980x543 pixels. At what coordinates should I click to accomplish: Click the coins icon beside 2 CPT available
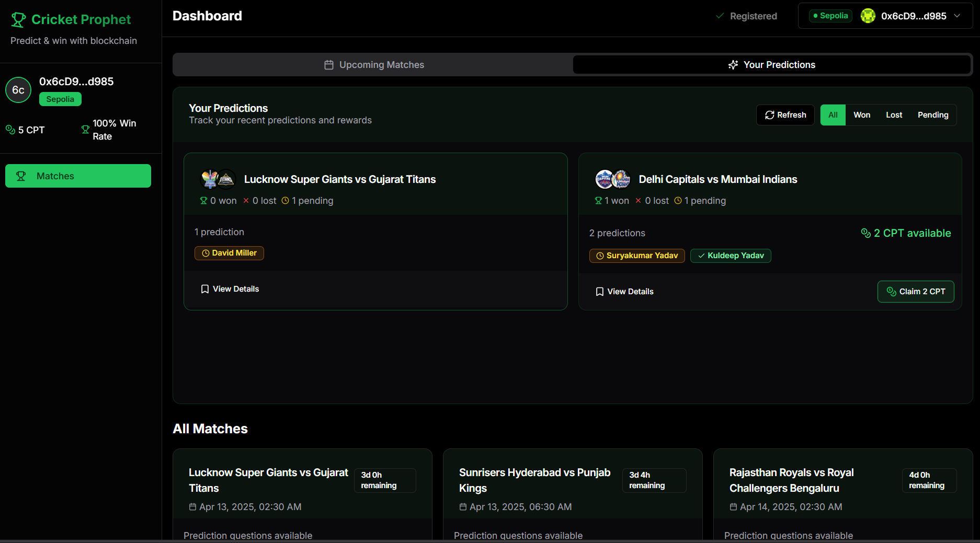point(866,233)
